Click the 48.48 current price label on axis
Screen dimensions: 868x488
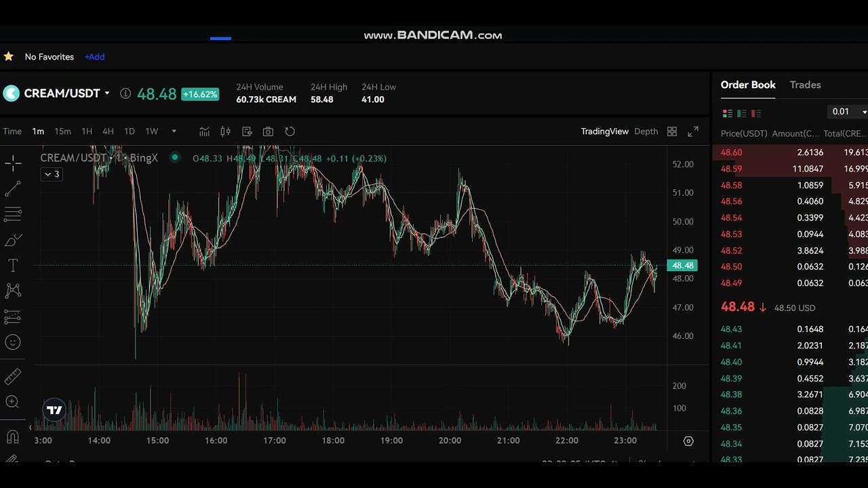coord(682,266)
